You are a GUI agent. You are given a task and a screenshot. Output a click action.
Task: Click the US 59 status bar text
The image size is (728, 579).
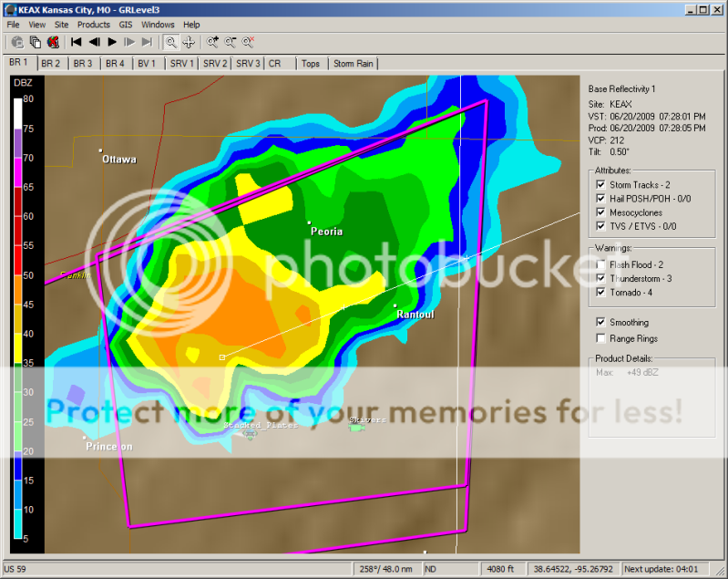15,569
